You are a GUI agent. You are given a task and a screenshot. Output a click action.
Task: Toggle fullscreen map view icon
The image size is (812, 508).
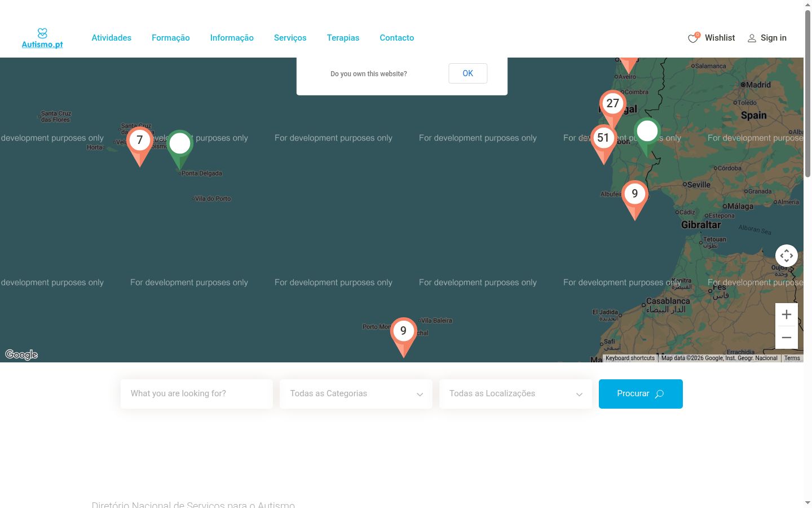pyautogui.click(x=787, y=256)
